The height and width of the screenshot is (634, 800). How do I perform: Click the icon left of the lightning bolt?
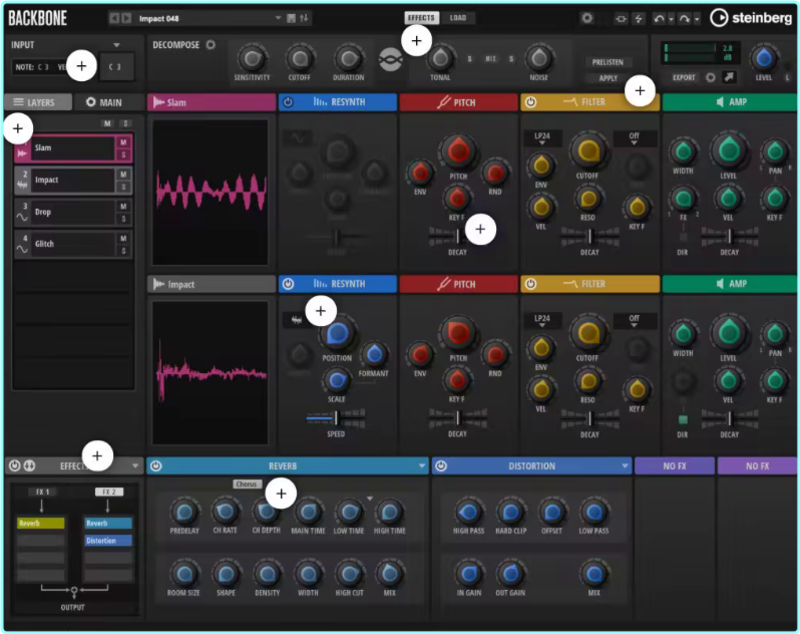point(621,19)
